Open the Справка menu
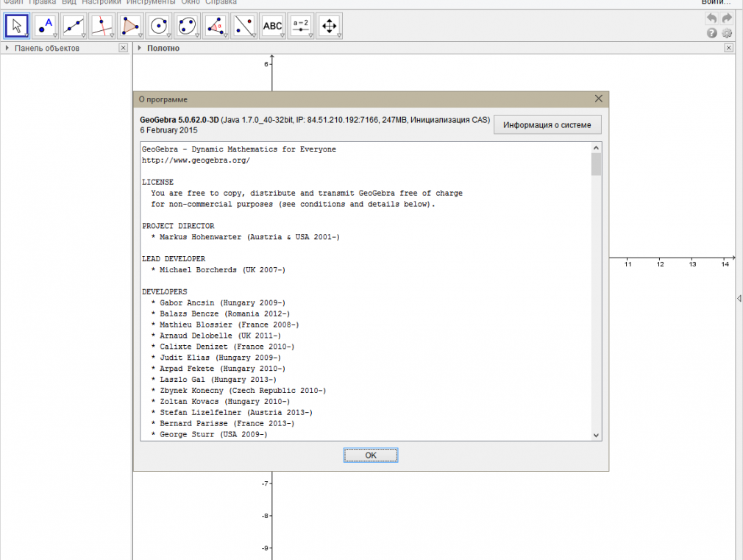This screenshot has height=560, width=743. [221, 2]
